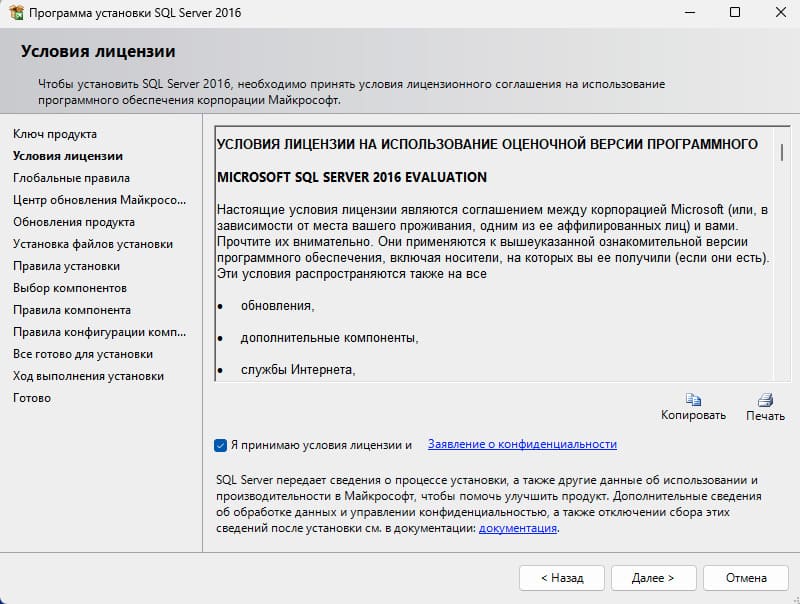This screenshot has width=800, height=604.
Task: Select 'Глобальные правила' step in sidebar
Action: point(71,178)
